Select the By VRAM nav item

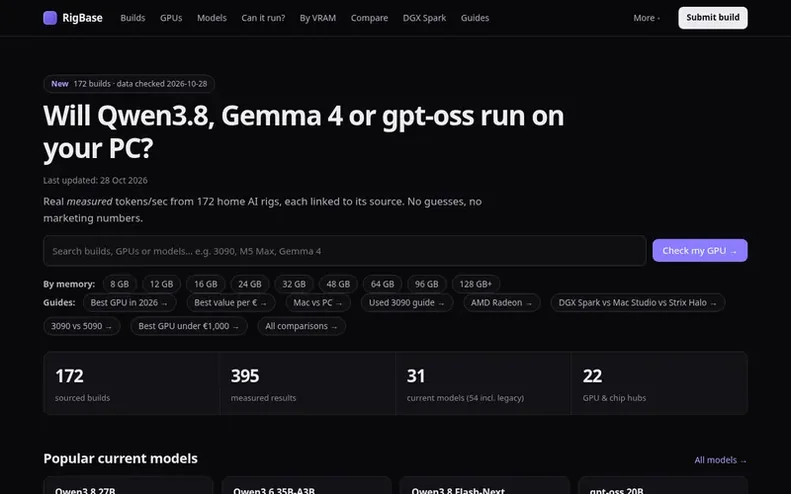tap(318, 18)
